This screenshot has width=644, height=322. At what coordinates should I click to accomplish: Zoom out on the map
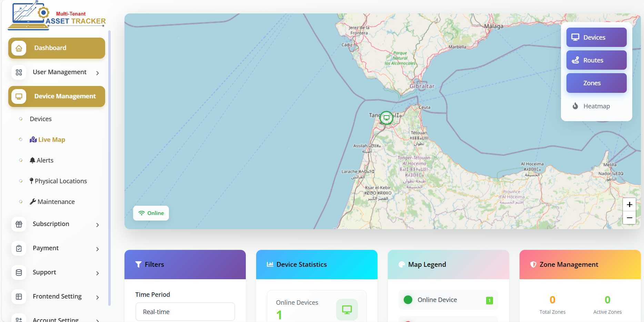[629, 218]
